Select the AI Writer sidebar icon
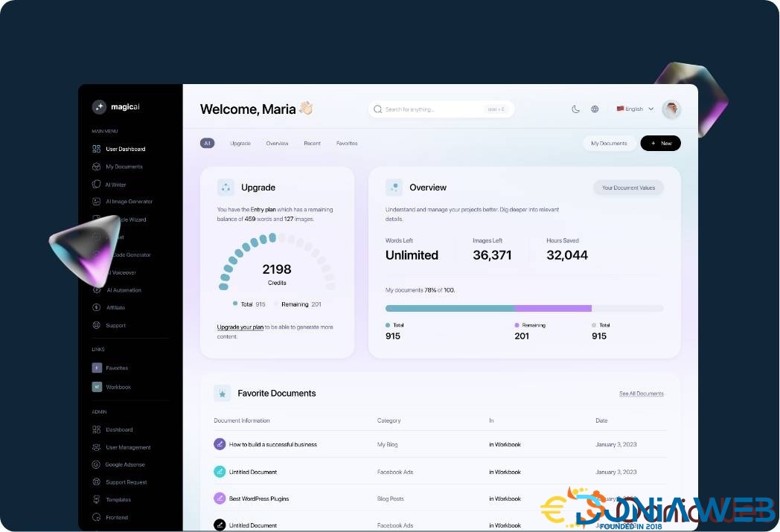The image size is (780, 532). click(x=96, y=185)
